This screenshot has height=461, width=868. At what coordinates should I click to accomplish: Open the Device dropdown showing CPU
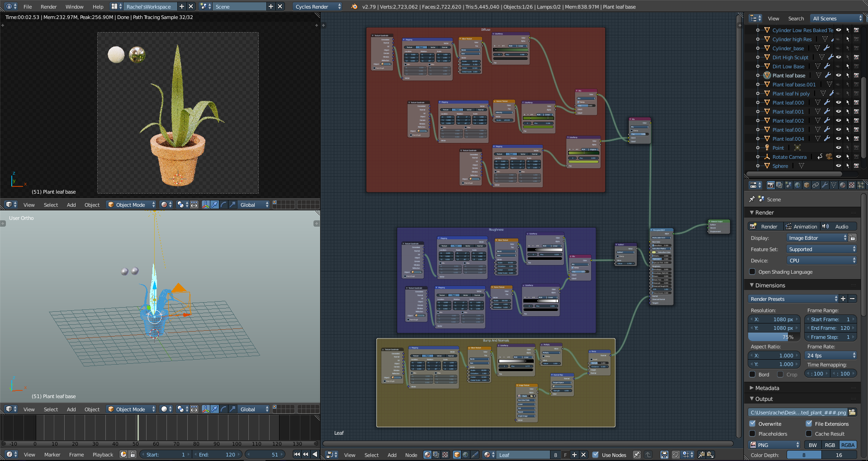pos(821,260)
